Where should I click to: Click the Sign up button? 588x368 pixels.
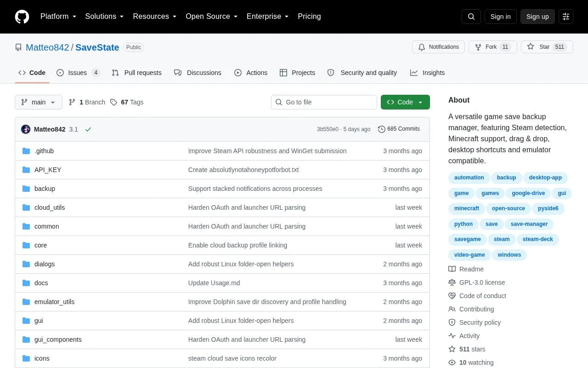pos(537,17)
